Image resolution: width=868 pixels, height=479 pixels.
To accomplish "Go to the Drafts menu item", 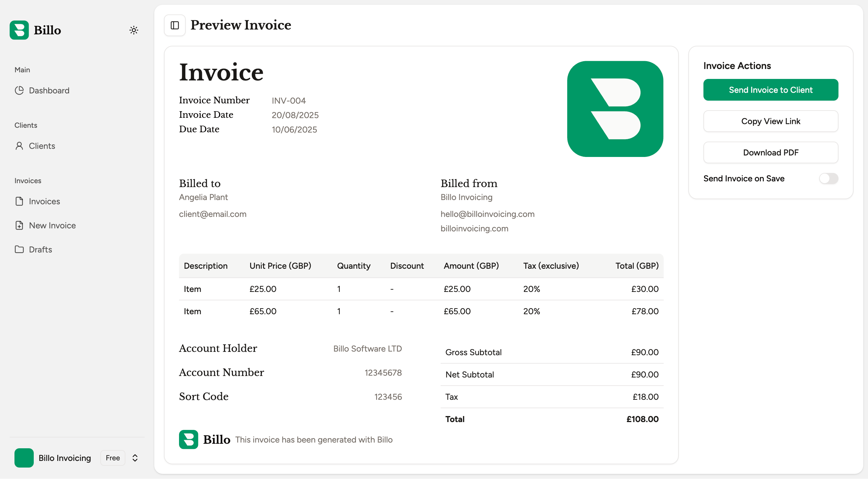I will [40, 249].
